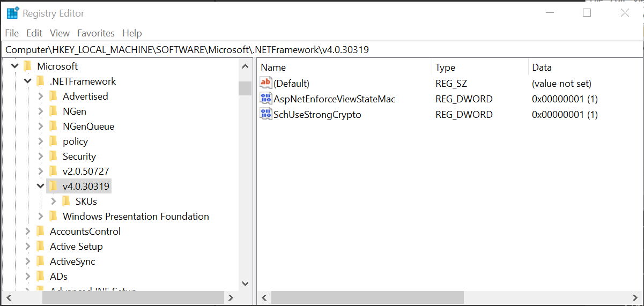Click the registry path address bar
644x306 pixels.
click(x=322, y=50)
